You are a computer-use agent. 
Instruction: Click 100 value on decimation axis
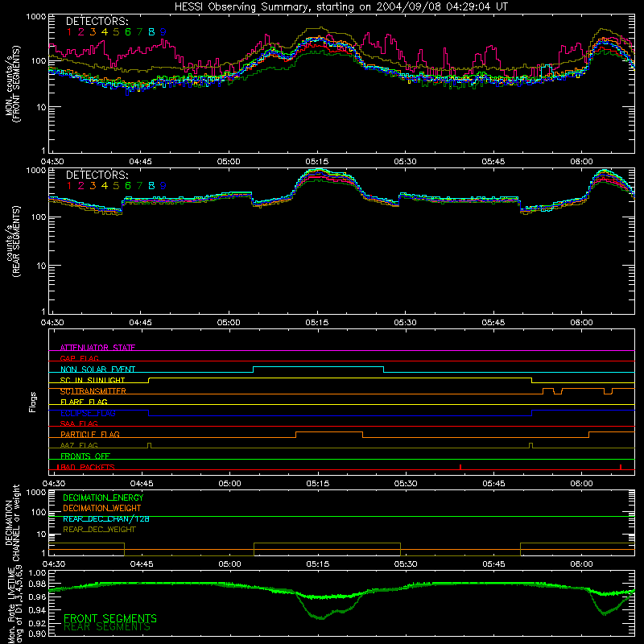click(39, 512)
